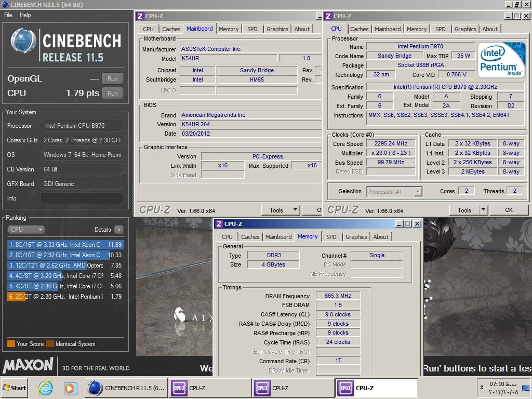Click the Processor field showing Pentium B970
Screen dimensions: 532x399
pyautogui.click(x=82, y=126)
